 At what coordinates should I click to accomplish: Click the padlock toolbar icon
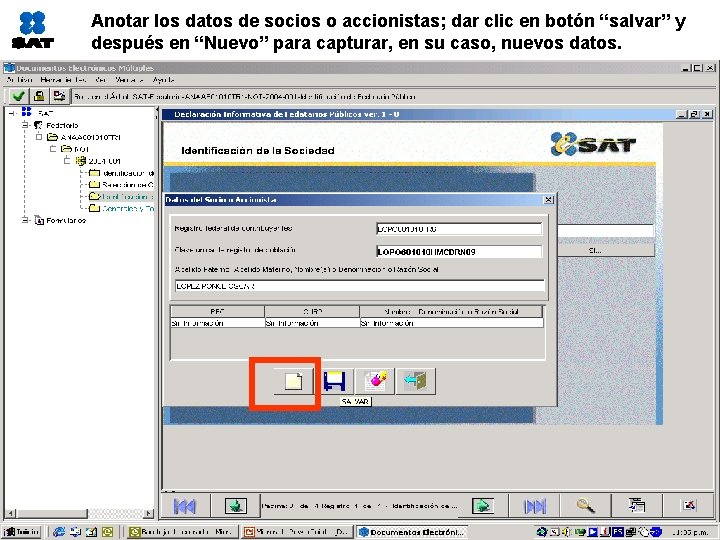[39, 96]
